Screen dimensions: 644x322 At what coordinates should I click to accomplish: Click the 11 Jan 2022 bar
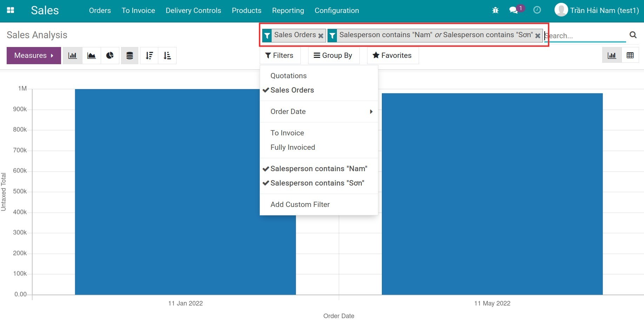click(x=185, y=192)
